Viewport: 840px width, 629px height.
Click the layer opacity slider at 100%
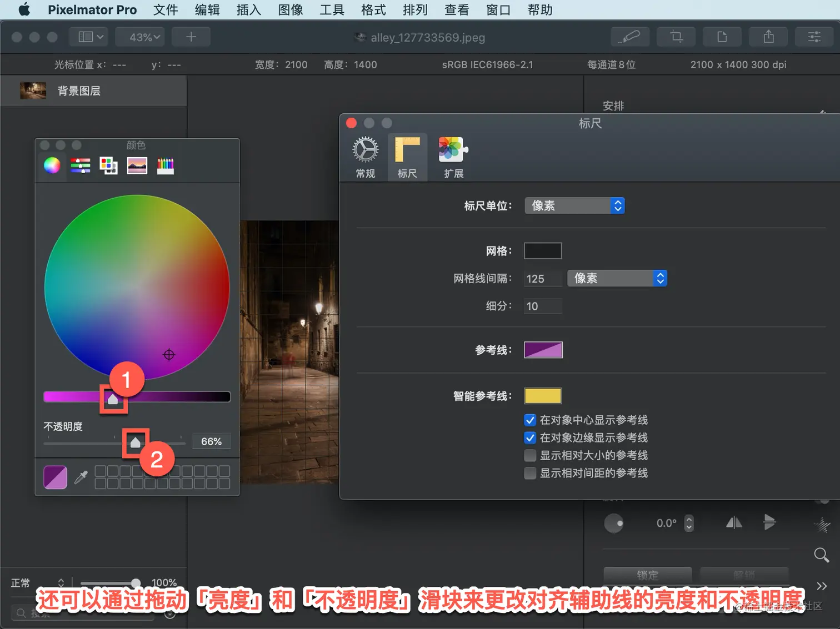[x=110, y=583]
